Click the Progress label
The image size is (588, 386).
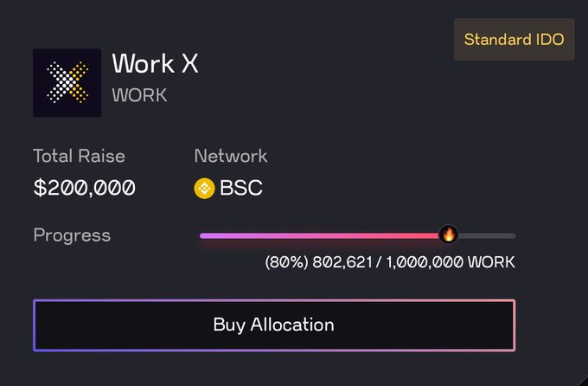(72, 235)
